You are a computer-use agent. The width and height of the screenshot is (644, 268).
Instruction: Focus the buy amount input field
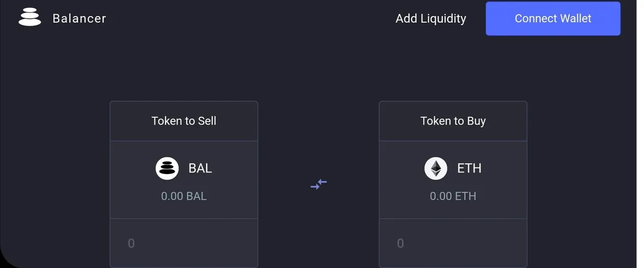click(x=453, y=243)
